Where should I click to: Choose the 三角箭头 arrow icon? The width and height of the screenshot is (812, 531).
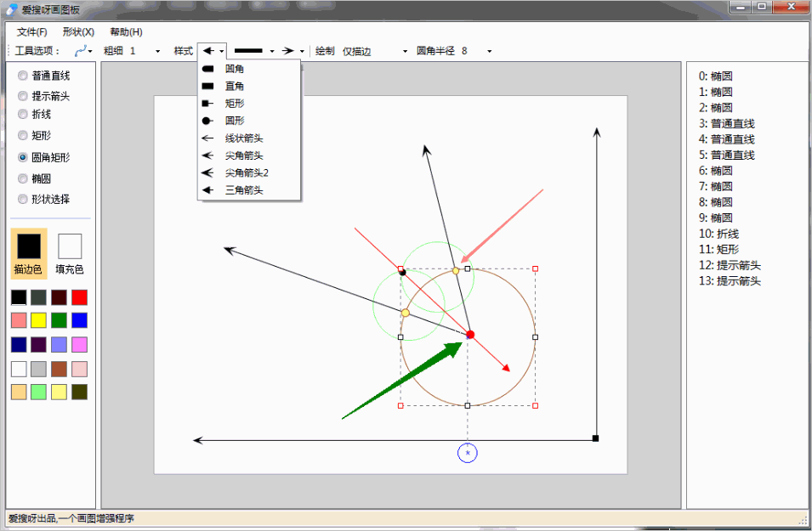(207, 190)
